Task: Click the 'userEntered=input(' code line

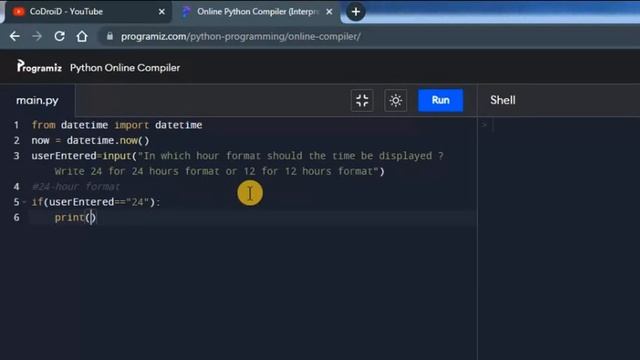Action: click(x=238, y=156)
